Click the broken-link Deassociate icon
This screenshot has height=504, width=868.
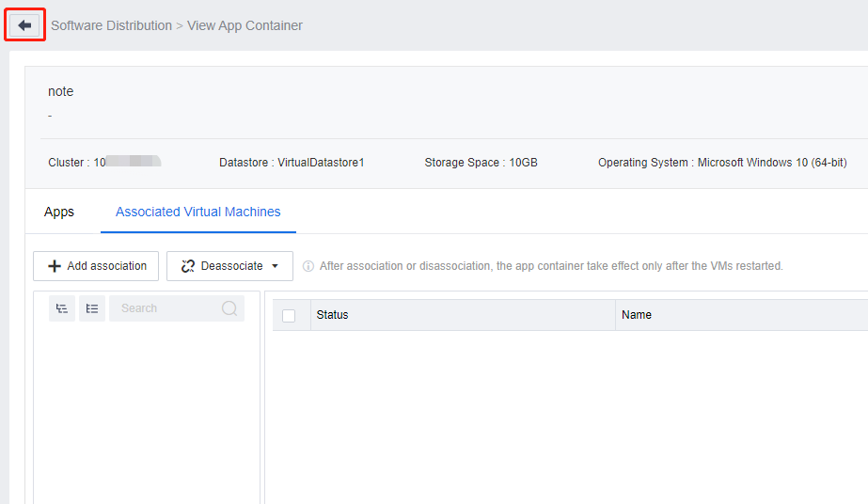click(188, 266)
